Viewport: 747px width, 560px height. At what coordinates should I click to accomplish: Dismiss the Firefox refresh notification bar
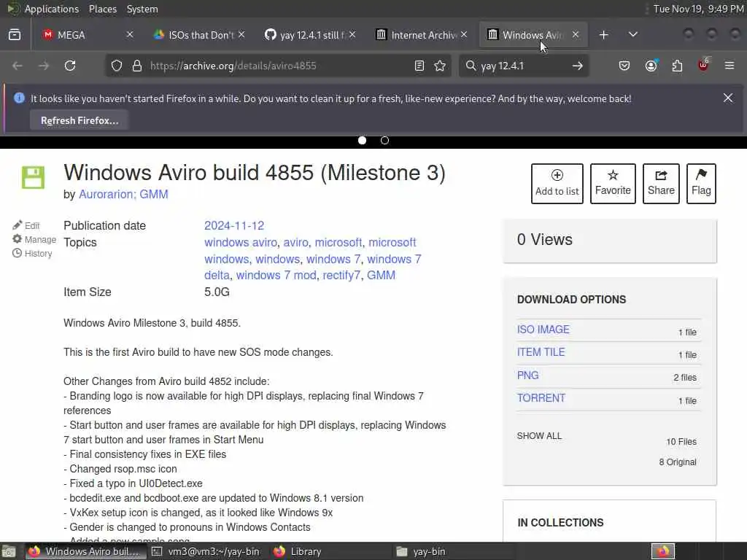(x=728, y=98)
